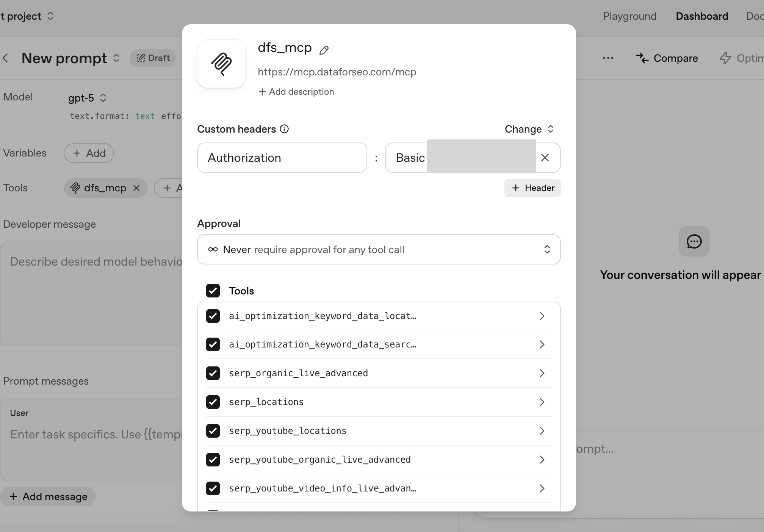Expand serp_youtube_video_info_live_advan… chevron
Screen dimensions: 764x532
click(542, 488)
